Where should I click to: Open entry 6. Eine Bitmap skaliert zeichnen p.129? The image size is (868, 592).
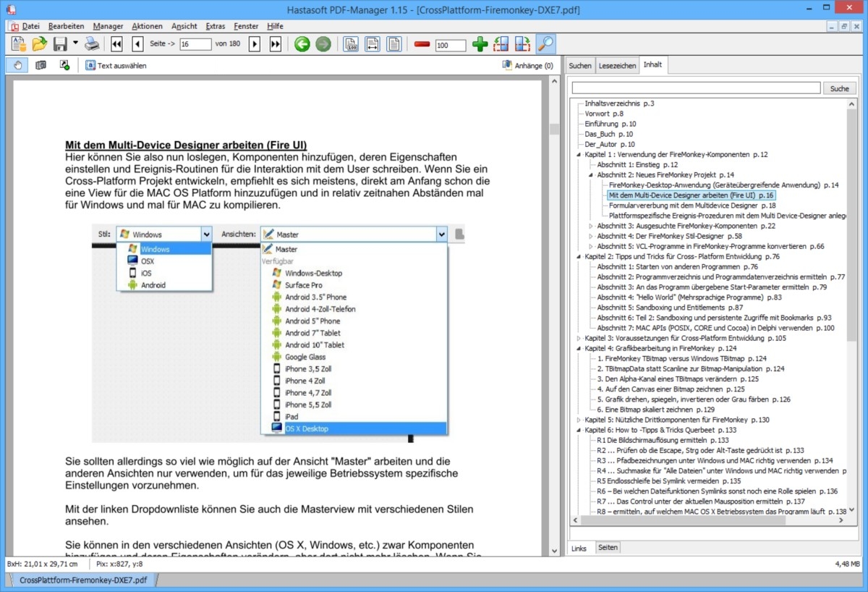(x=656, y=410)
